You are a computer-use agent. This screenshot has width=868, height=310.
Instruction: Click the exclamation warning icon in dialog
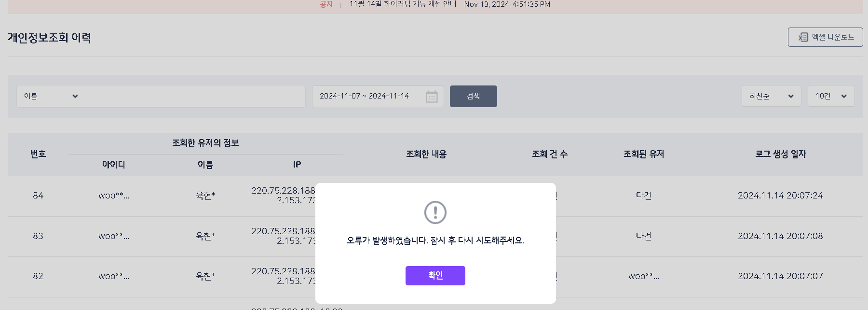(x=435, y=212)
